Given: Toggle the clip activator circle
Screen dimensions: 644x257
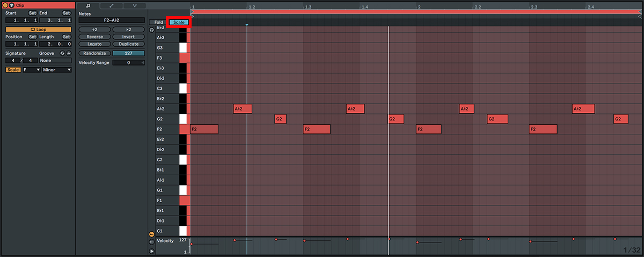Looking at the screenshot, I should click(6, 5).
